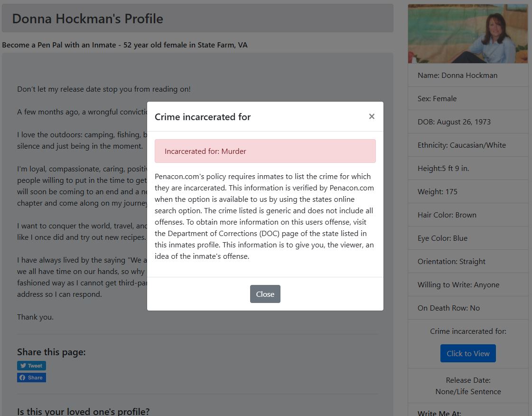Click the 'Crime incarcerated for:' sidebar label
Image resolution: width=532 pixels, height=416 pixels.
(468, 331)
